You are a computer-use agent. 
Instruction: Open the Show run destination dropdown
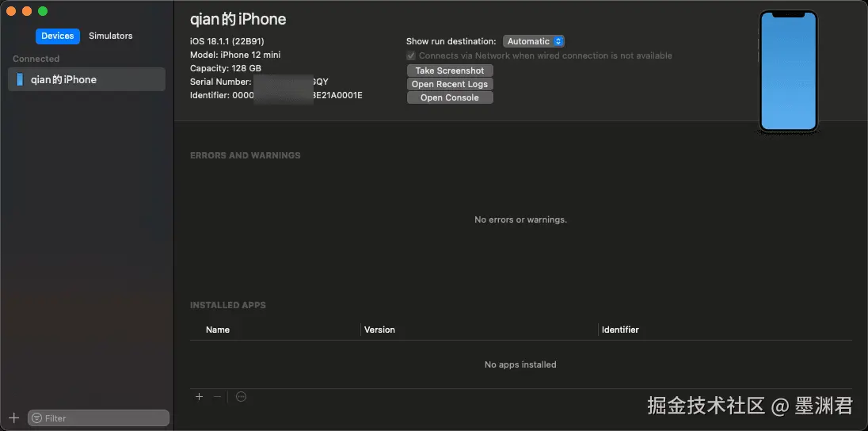coord(533,41)
